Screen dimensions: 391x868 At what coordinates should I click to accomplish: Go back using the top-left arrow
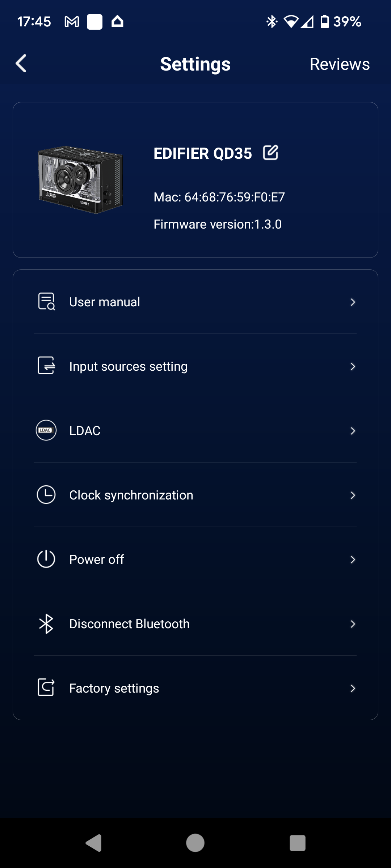tap(21, 64)
